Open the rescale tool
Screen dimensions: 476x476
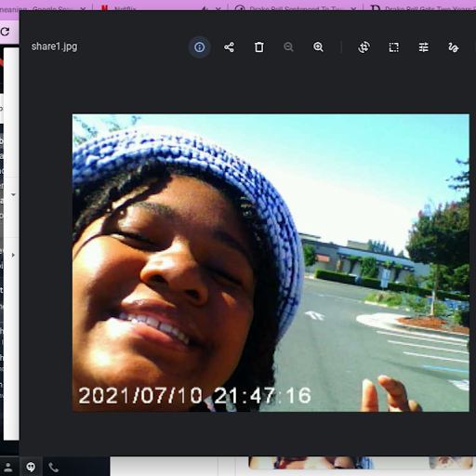393,47
